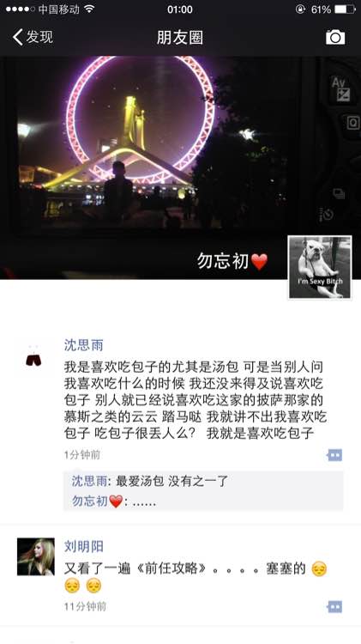Tap the comment 最爱汤包 没有之一了

point(171,481)
